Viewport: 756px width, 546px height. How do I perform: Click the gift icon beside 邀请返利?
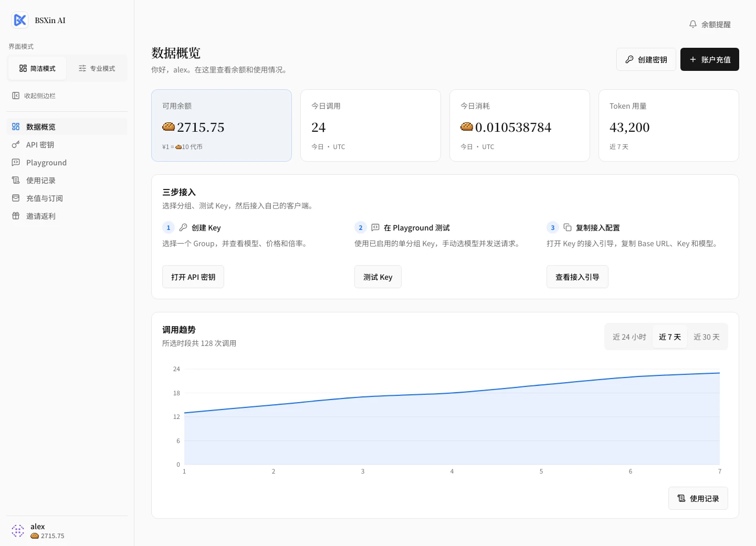pyautogui.click(x=16, y=216)
